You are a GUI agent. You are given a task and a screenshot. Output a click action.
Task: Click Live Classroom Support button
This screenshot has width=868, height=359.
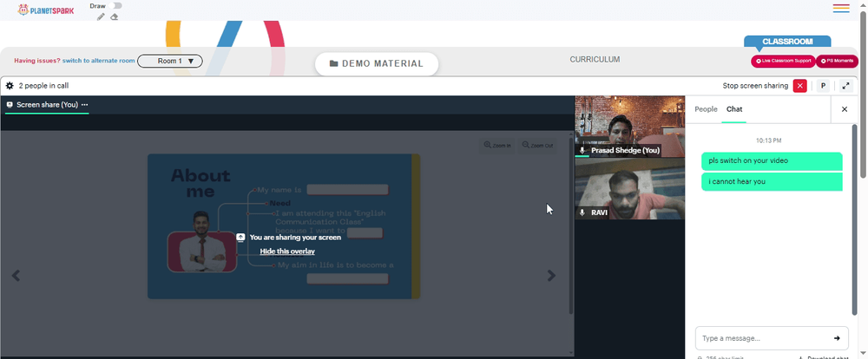pos(783,61)
